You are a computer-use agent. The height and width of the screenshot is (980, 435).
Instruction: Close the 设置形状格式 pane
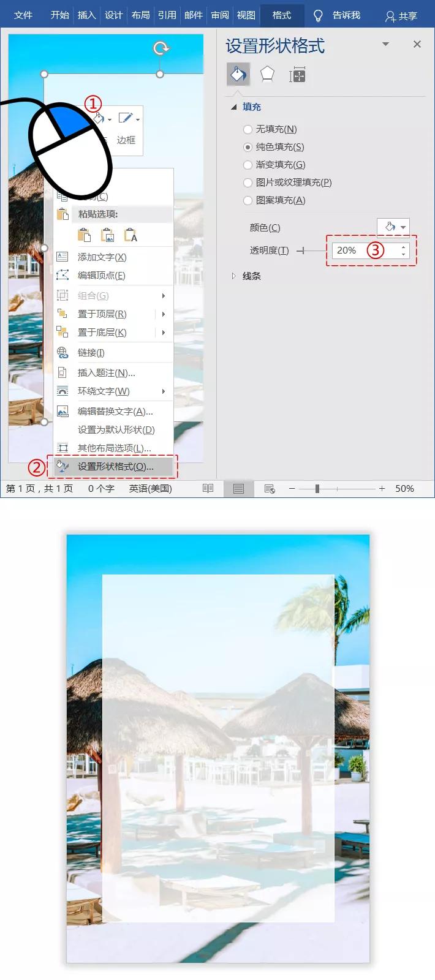[x=417, y=44]
